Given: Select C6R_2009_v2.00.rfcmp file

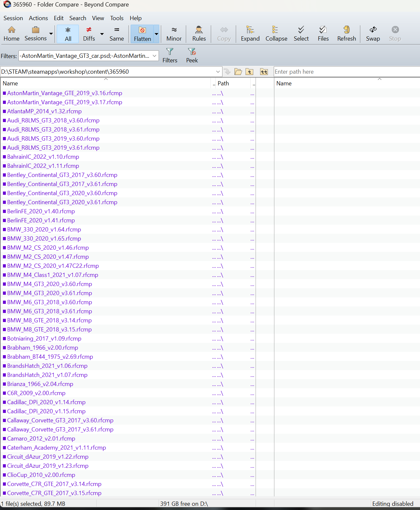Looking at the screenshot, I should click(x=36, y=393).
